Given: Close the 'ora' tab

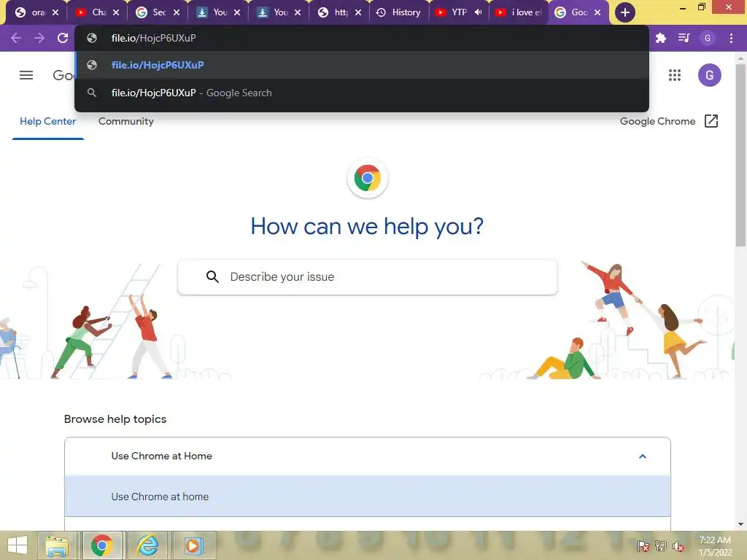Looking at the screenshot, I should click(55, 12).
